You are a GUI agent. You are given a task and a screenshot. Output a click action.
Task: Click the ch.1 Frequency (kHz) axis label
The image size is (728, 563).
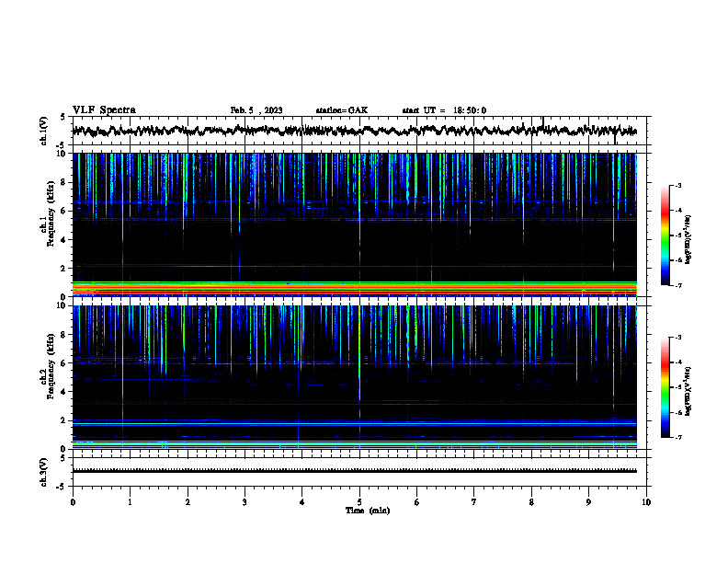[47, 224]
